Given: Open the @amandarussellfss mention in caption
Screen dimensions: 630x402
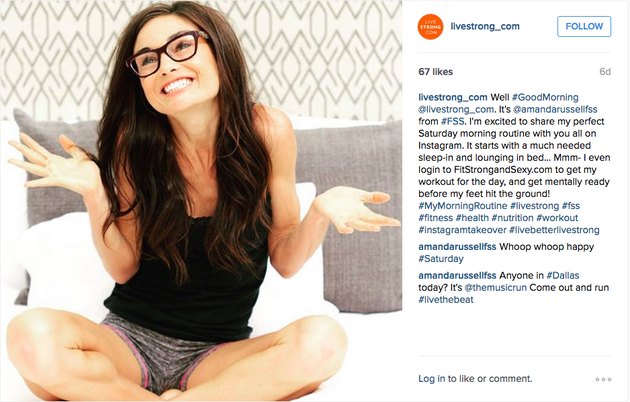Looking at the screenshot, I should [555, 109].
